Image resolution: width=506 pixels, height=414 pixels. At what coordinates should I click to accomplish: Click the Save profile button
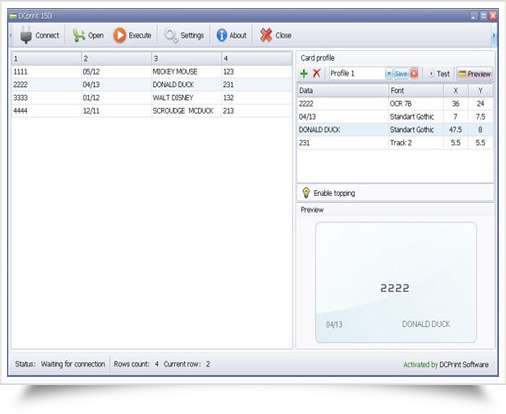tap(400, 74)
